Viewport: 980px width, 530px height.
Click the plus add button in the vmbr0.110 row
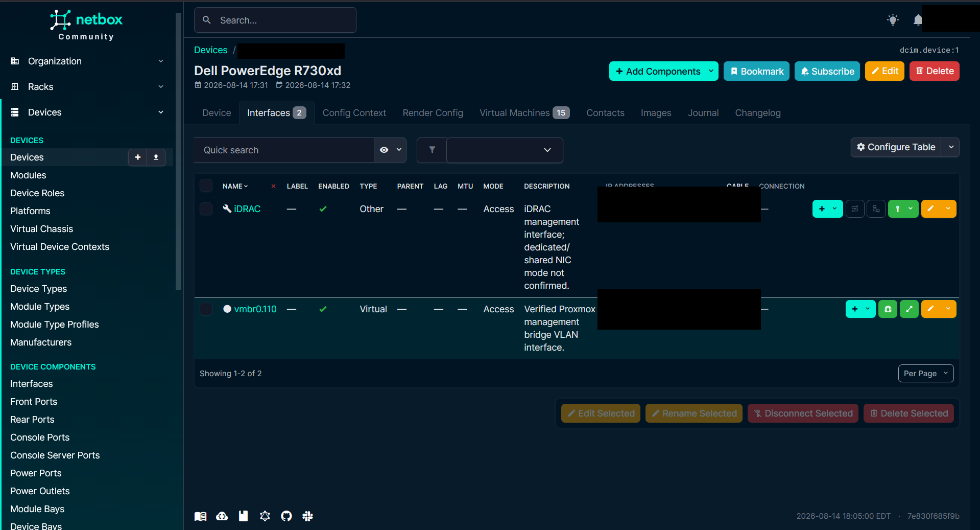(855, 309)
